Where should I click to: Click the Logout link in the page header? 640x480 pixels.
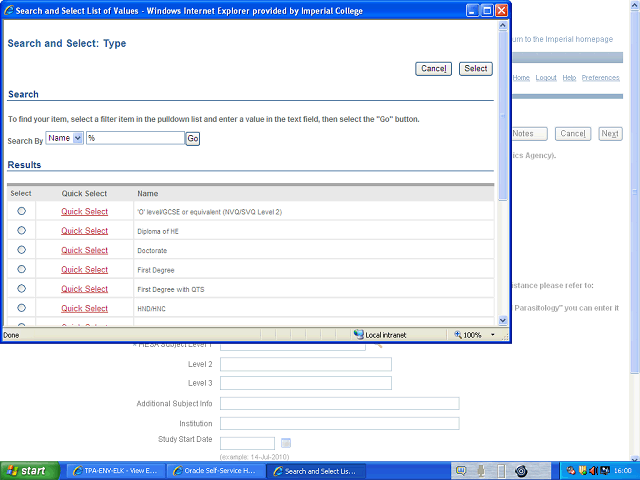tap(546, 78)
